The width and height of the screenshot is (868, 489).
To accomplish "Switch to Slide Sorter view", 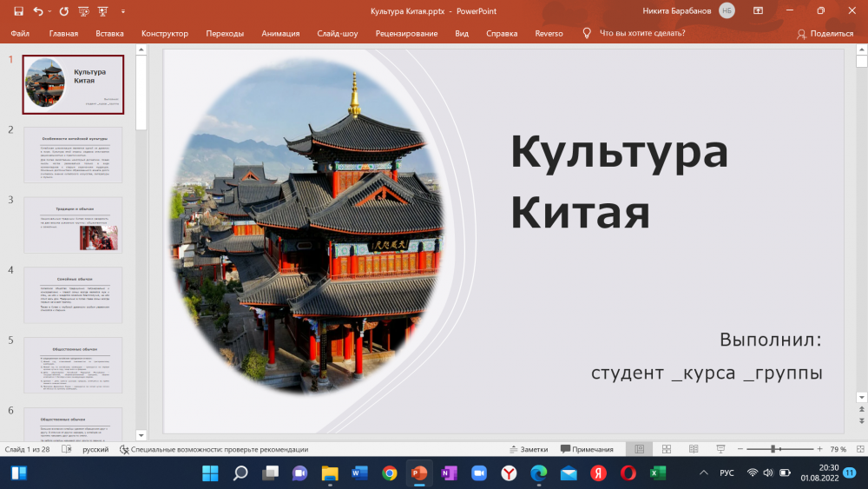I will coord(667,449).
